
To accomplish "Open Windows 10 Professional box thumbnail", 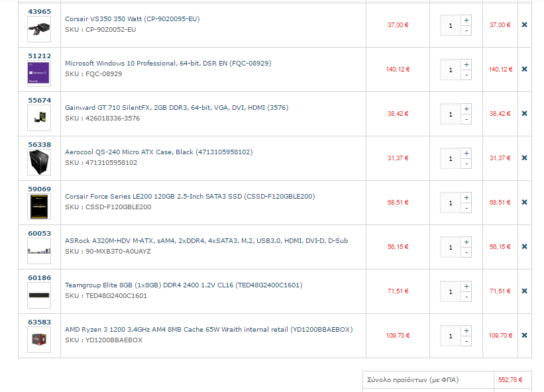I will click(39, 73).
